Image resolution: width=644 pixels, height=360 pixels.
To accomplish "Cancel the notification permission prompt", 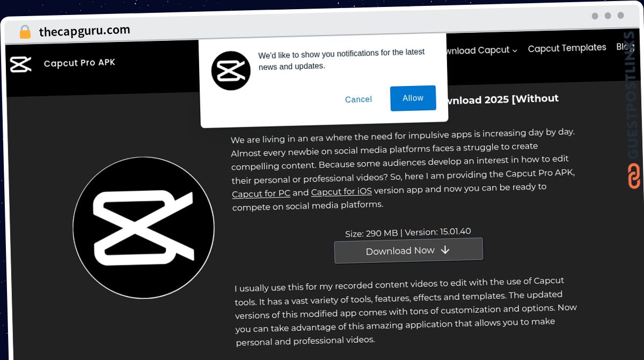I will point(358,99).
